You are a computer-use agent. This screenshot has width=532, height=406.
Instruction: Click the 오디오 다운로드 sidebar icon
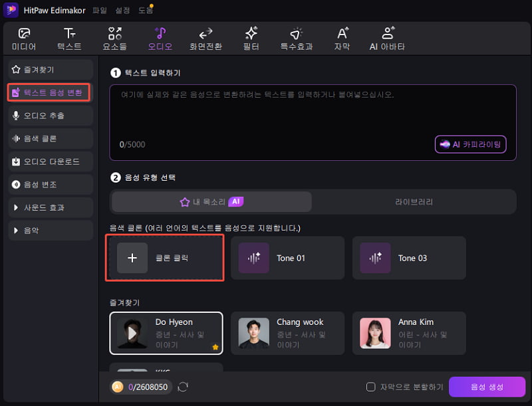[49, 161]
